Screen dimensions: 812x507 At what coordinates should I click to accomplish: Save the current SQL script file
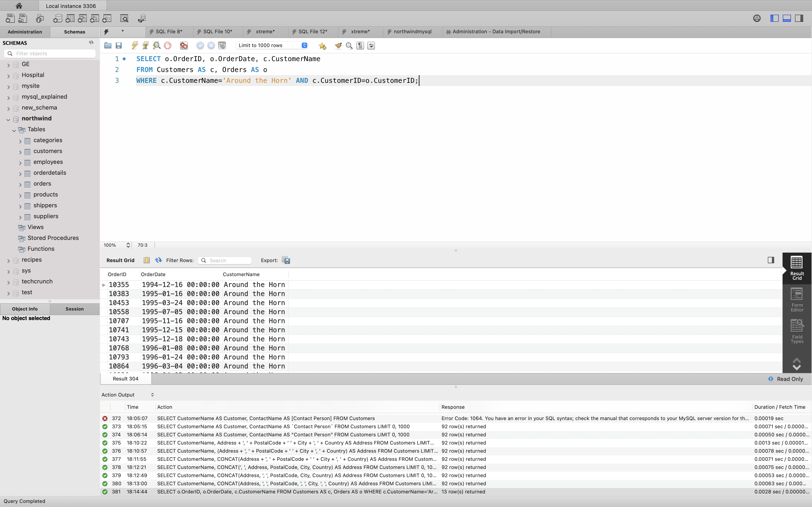[119, 45]
